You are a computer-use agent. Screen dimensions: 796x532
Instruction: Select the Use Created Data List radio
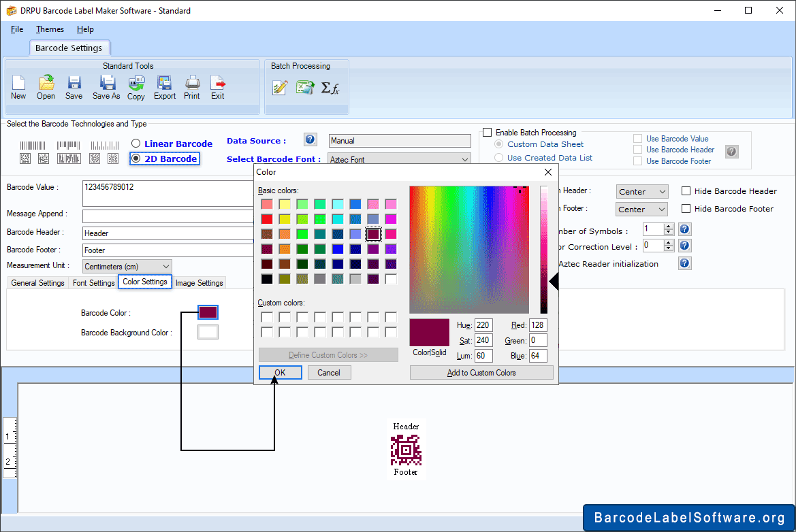[499, 158]
